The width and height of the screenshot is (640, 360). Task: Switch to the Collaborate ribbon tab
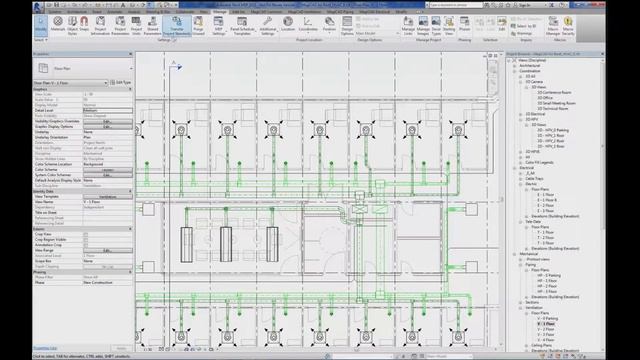[x=184, y=12]
